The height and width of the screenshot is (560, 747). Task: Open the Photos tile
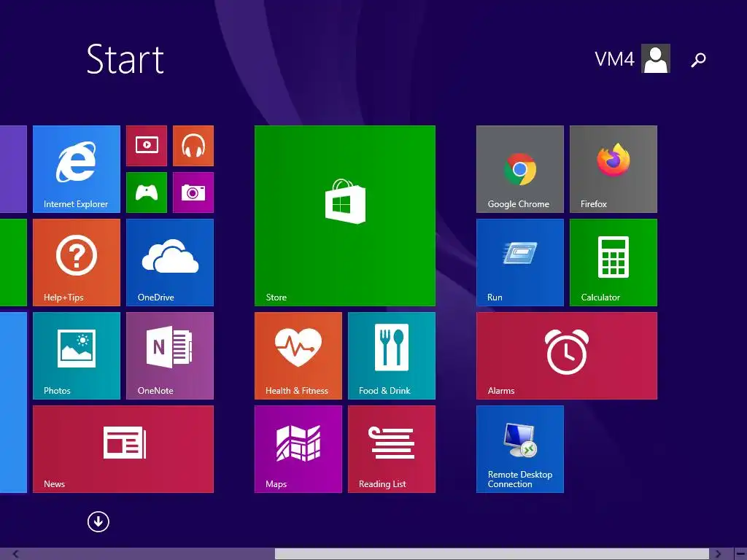click(x=76, y=356)
